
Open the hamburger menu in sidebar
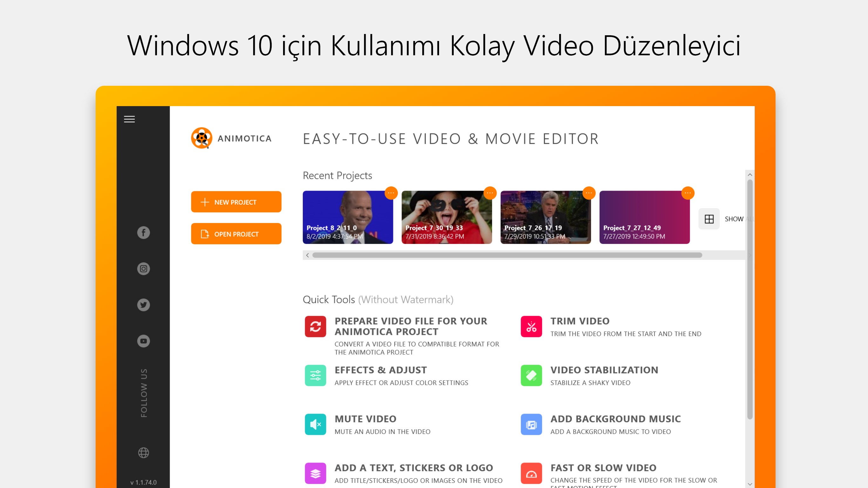point(129,119)
